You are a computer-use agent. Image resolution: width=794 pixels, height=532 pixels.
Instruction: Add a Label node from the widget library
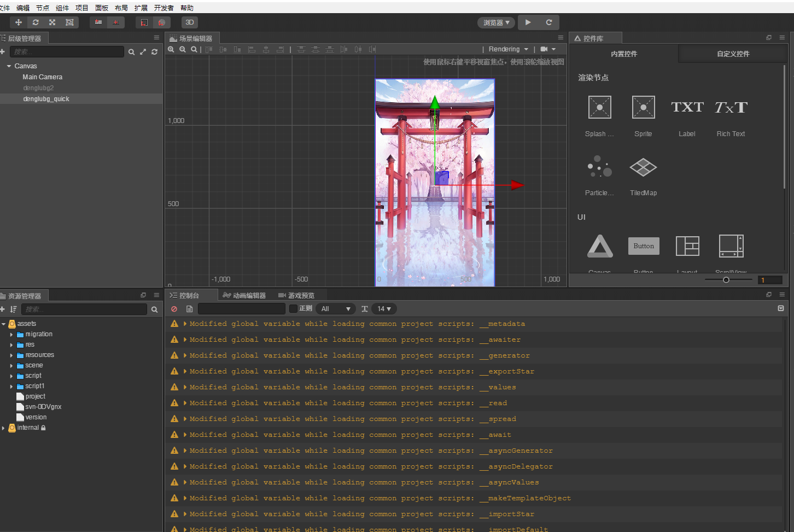[x=687, y=107]
